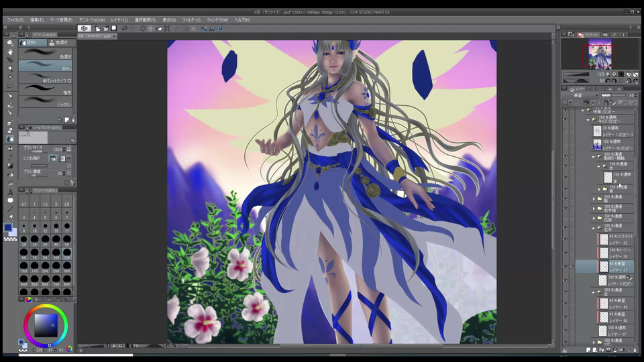Click the undo arrow in command bar

click(x=125, y=28)
